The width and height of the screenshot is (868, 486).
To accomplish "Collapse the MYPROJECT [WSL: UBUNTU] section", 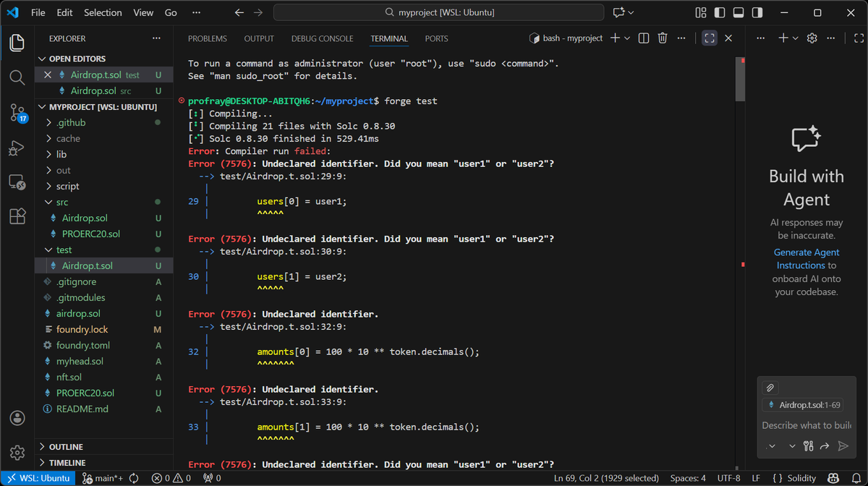I will coord(104,106).
